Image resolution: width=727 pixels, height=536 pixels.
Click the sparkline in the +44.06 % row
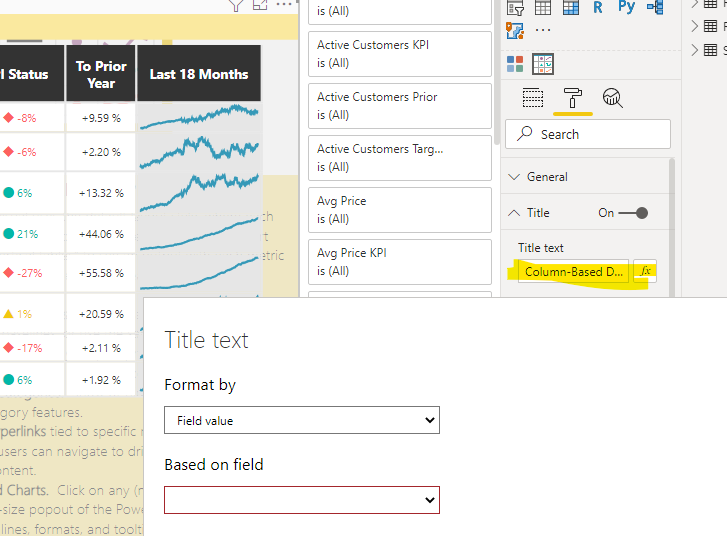pos(199,234)
